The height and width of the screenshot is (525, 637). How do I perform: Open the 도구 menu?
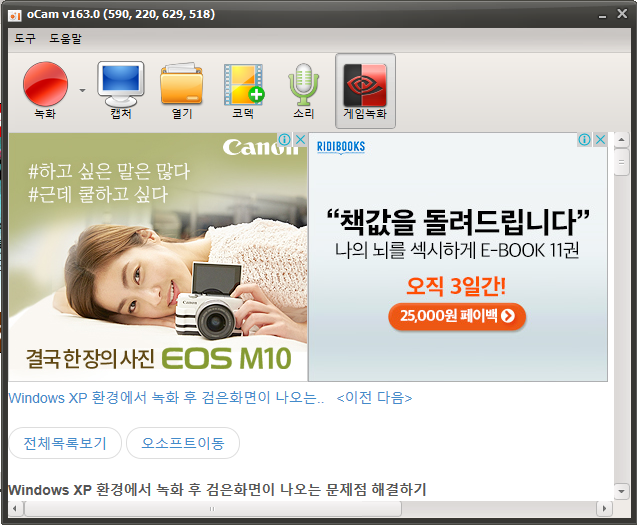pos(25,39)
